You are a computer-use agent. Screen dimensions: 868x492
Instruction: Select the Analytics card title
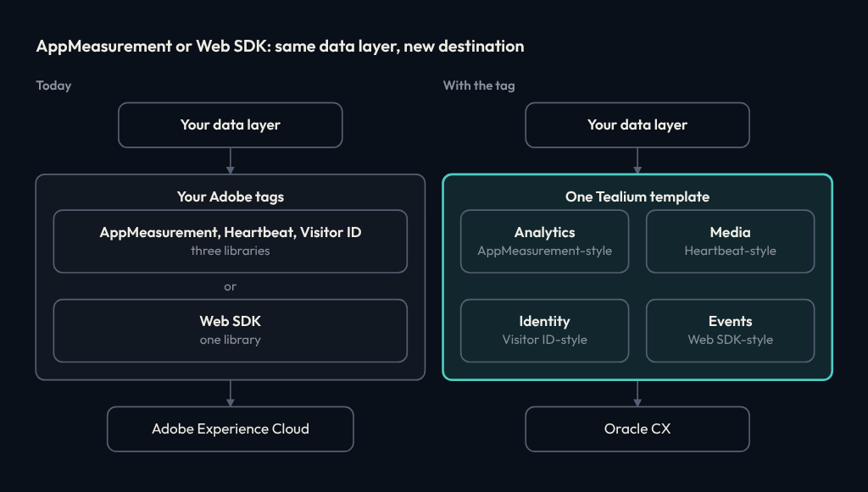[545, 233]
